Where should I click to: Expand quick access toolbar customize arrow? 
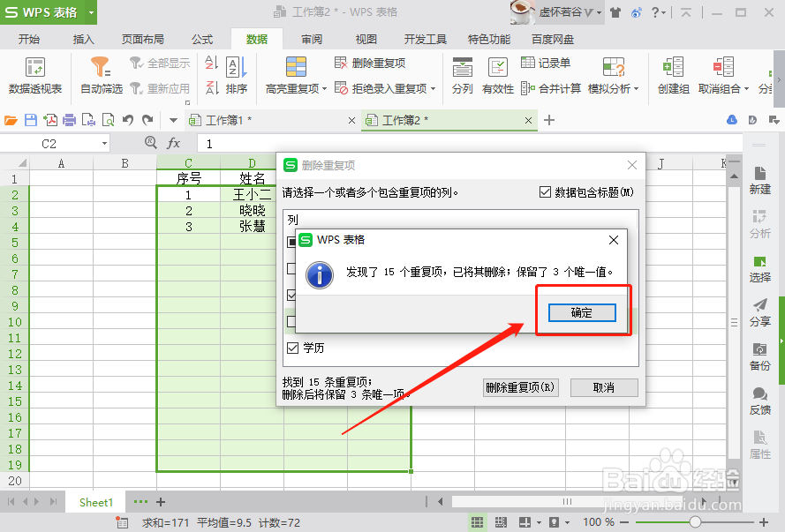click(173, 120)
